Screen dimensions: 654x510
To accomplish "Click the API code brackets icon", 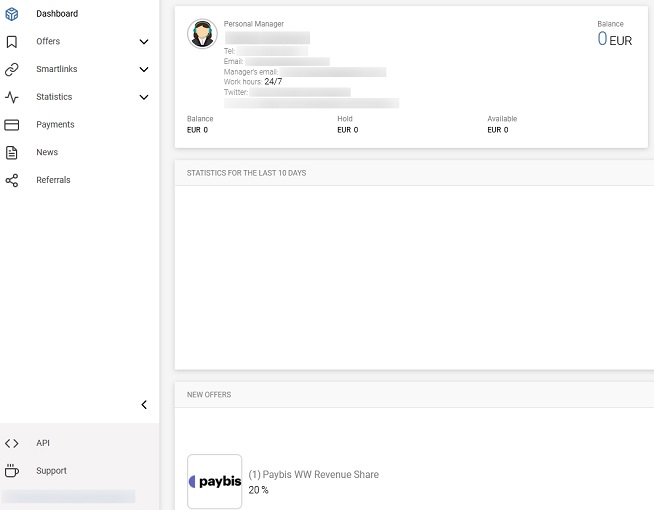I will point(12,443).
